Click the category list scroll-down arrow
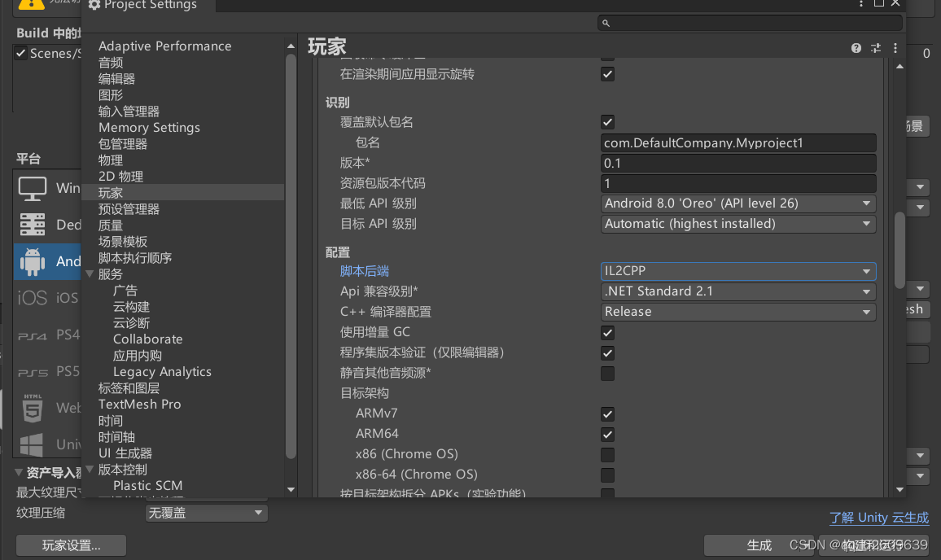The height and width of the screenshot is (560, 941). 291,490
